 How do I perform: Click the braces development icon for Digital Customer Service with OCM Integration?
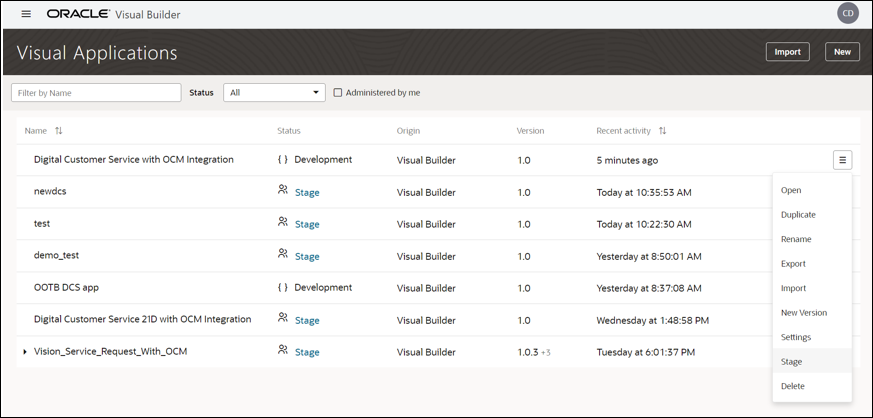(x=283, y=160)
